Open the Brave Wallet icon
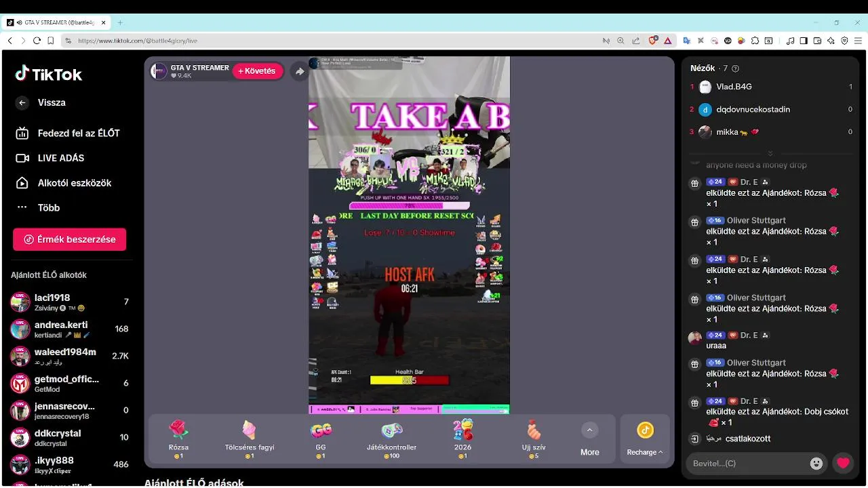Image resolution: width=868 pixels, height=488 pixels. coord(817,41)
